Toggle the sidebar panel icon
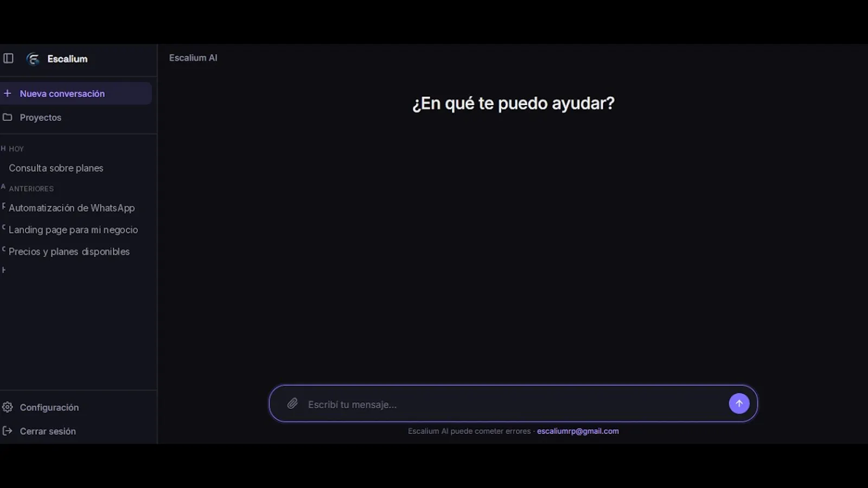Viewport: 868px width, 488px height. click(x=8, y=59)
